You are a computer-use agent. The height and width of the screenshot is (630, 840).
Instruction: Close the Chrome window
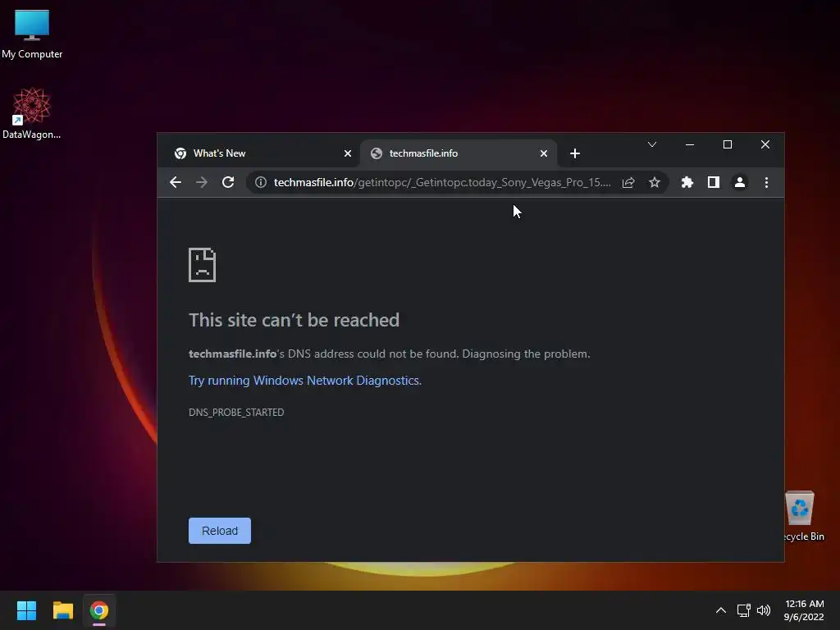765,144
